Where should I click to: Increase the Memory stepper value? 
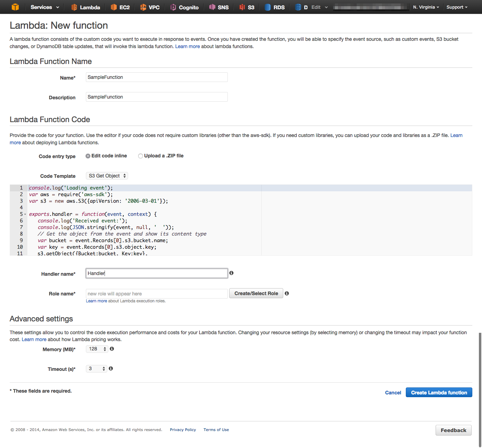pyautogui.click(x=104, y=347)
